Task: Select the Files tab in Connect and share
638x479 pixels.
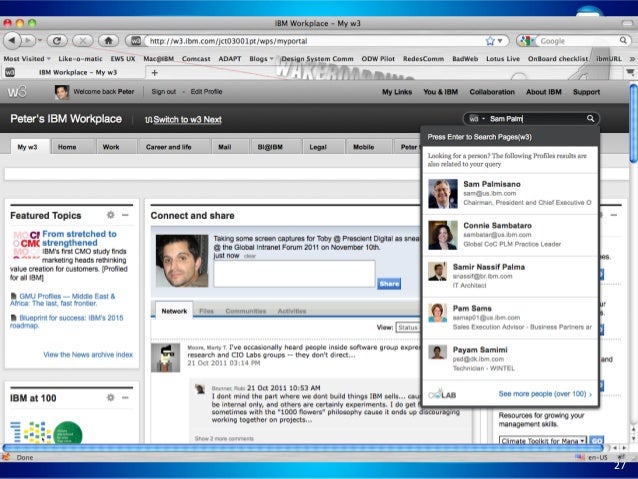Action: (x=206, y=311)
